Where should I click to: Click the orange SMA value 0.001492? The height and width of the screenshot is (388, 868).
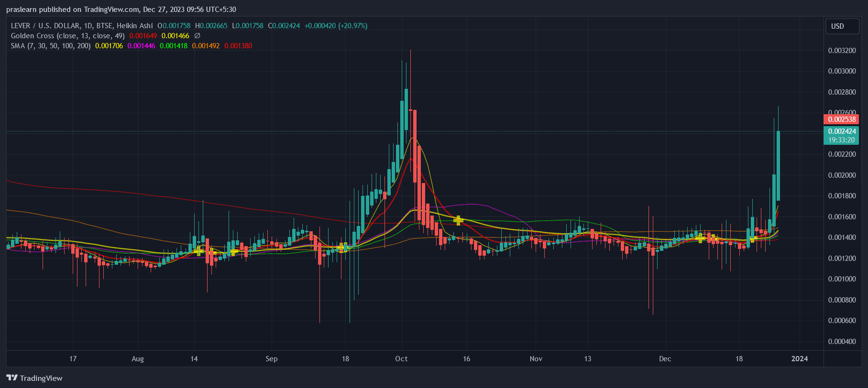coord(206,46)
